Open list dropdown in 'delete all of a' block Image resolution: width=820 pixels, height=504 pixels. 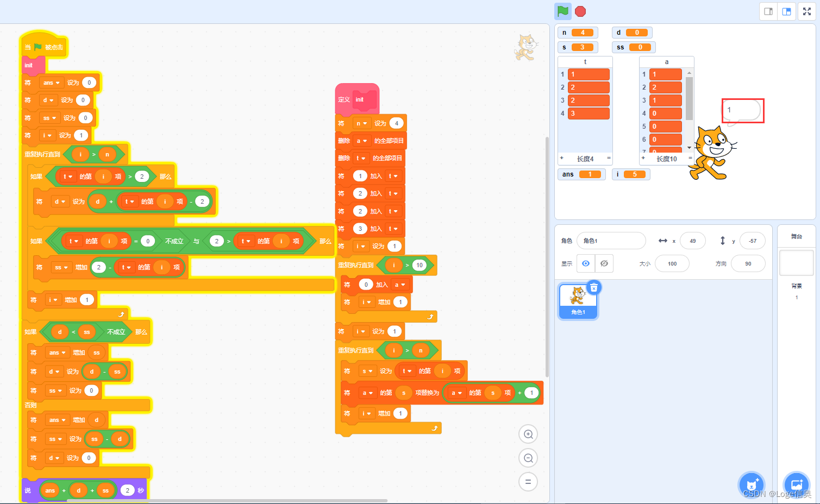361,141
